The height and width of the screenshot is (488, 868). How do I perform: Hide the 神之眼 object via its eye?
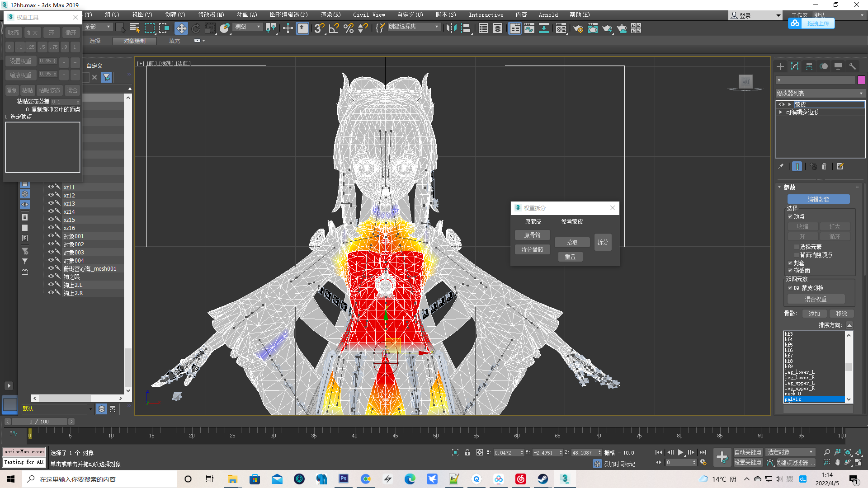[x=51, y=276]
